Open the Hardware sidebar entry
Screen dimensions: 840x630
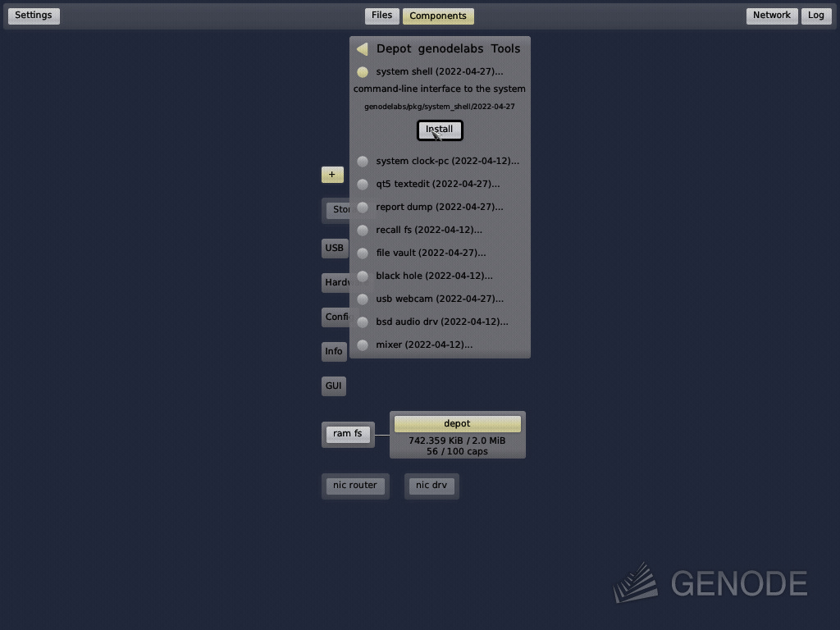[336, 282]
